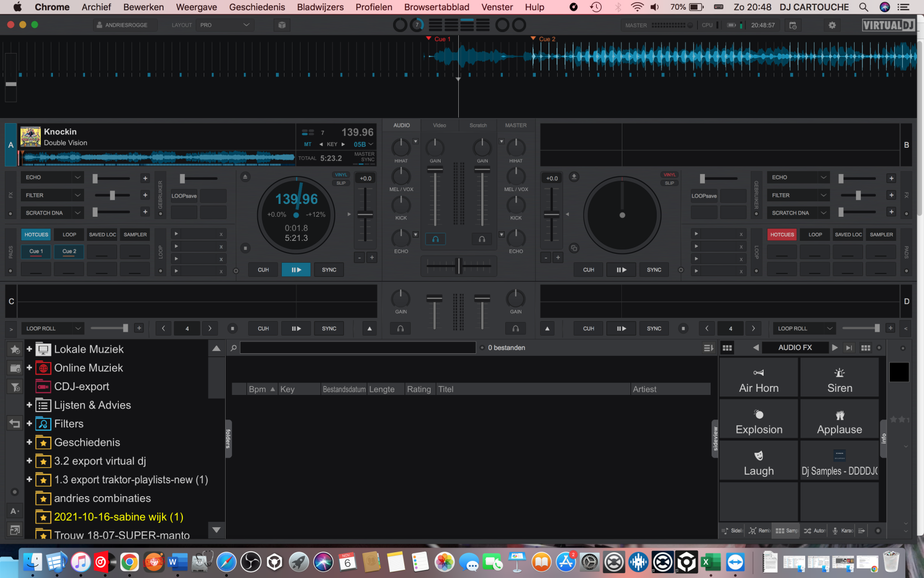The width and height of the screenshot is (924, 578).
Task: Click deck A pitch fader
Action: click(365, 215)
